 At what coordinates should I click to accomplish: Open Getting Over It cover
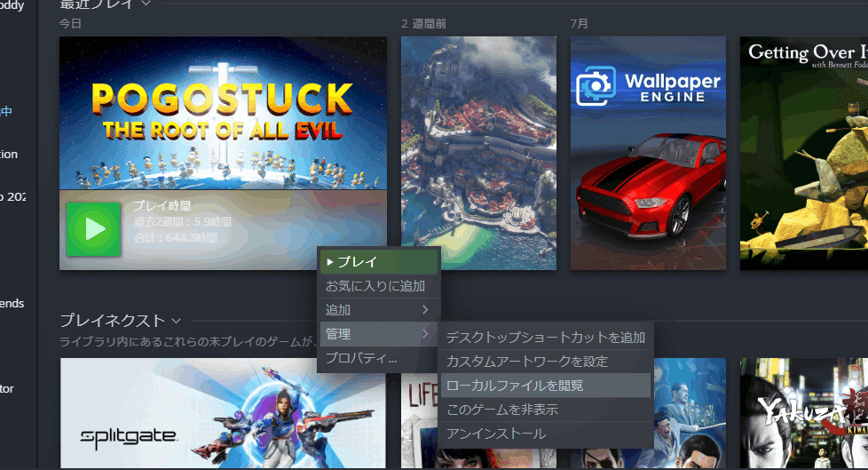[x=804, y=154]
